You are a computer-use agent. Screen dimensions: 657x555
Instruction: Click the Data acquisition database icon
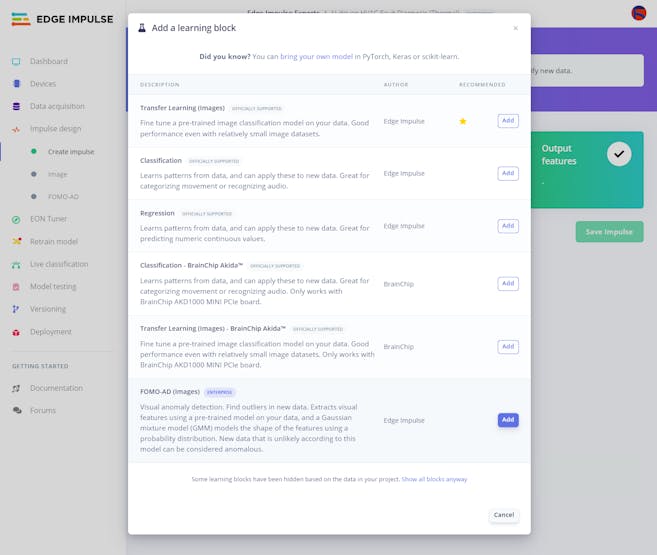point(16,106)
